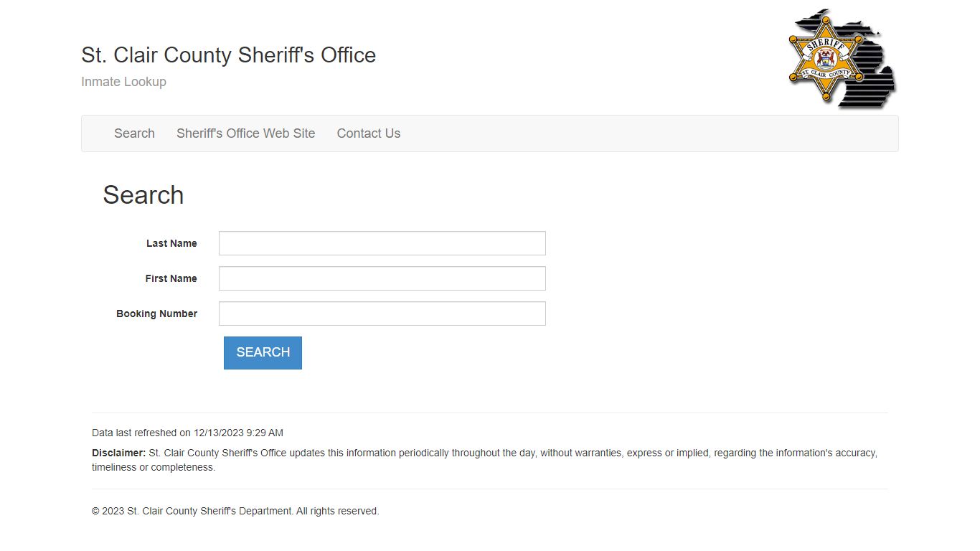The image size is (980, 551).
Task: Click the Inmate Lookup subtitle
Action: pos(123,82)
